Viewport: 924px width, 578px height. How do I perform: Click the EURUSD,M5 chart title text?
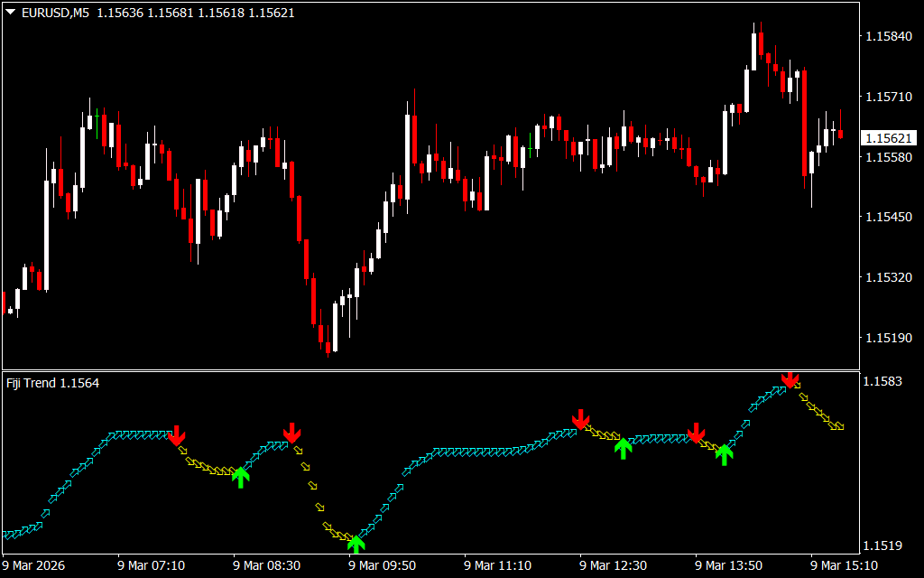(56, 13)
